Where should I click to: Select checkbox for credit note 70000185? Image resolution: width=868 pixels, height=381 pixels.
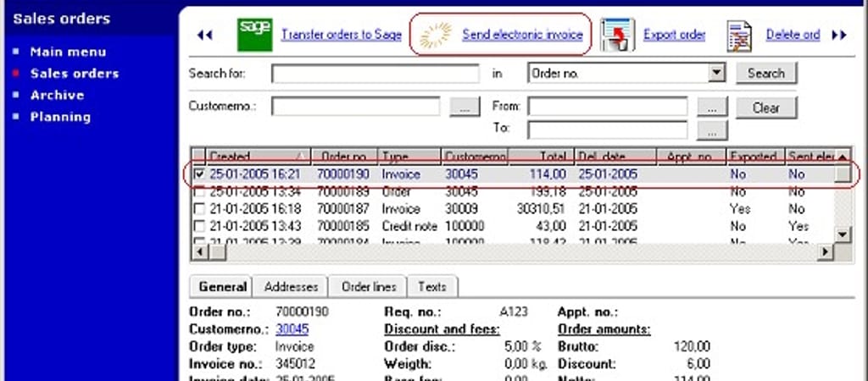pyautogui.click(x=199, y=227)
